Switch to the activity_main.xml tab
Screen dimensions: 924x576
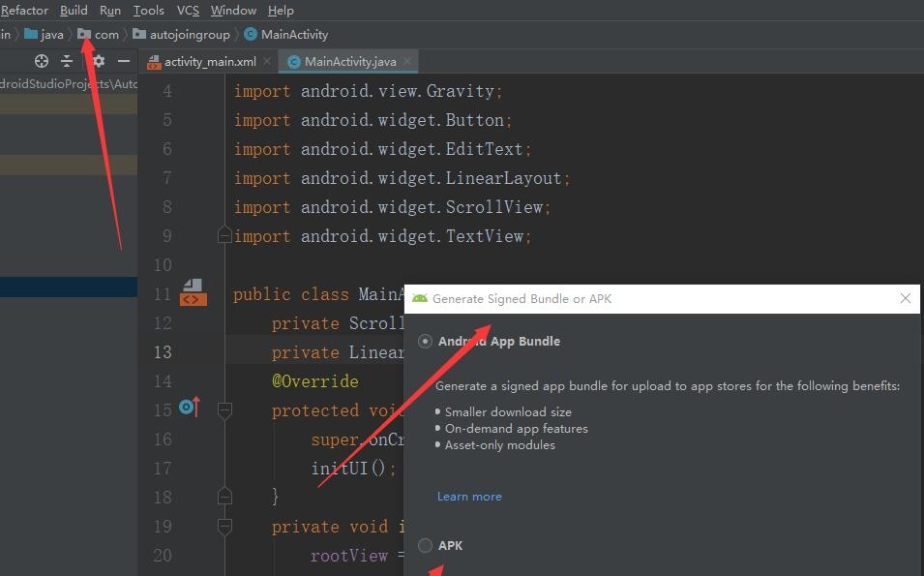point(209,61)
